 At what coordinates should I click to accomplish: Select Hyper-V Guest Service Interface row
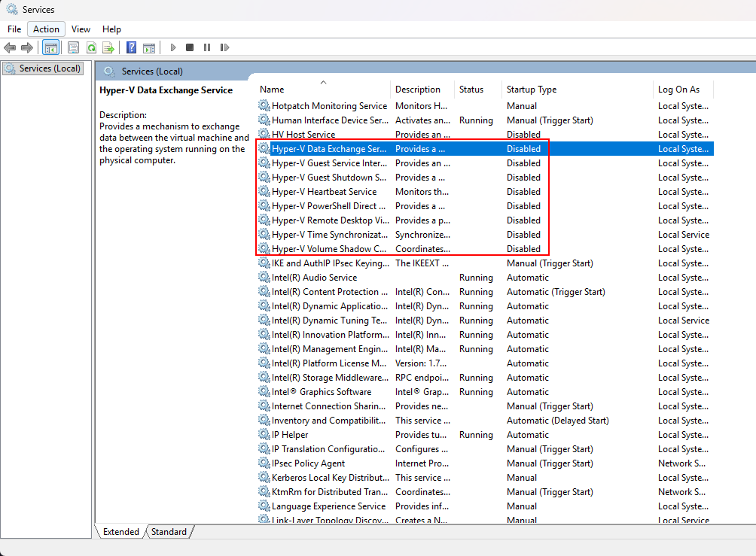tap(485, 163)
